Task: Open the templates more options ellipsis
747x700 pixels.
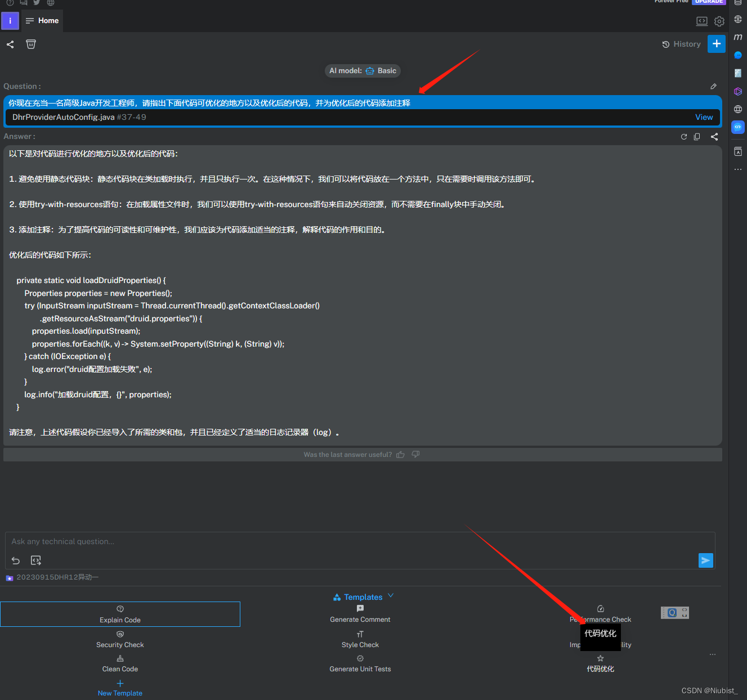Action: 713,654
